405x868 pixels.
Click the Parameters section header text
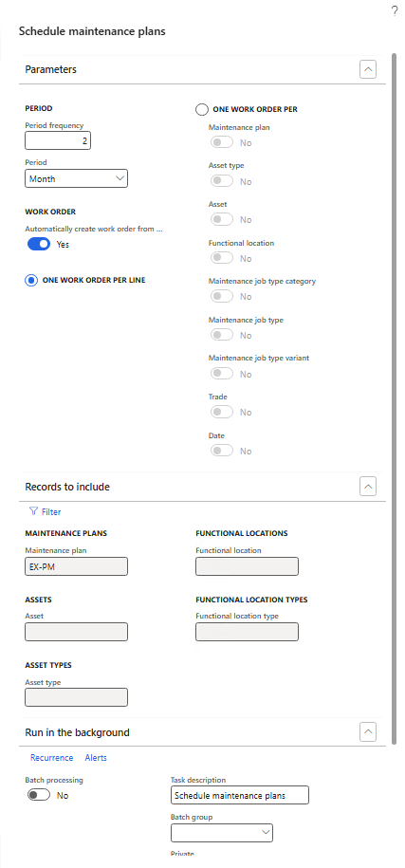pos(51,69)
